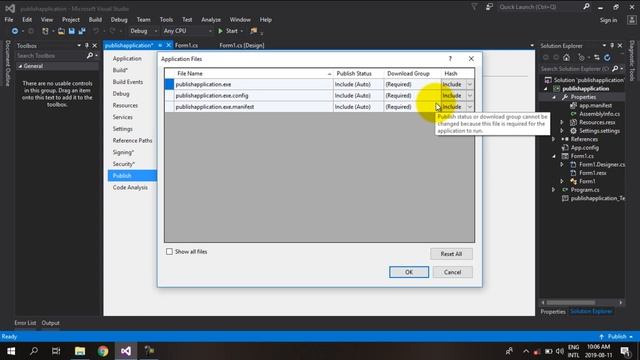The width and height of the screenshot is (640, 360).
Task: Select the Signing properties page
Action: click(x=123, y=152)
